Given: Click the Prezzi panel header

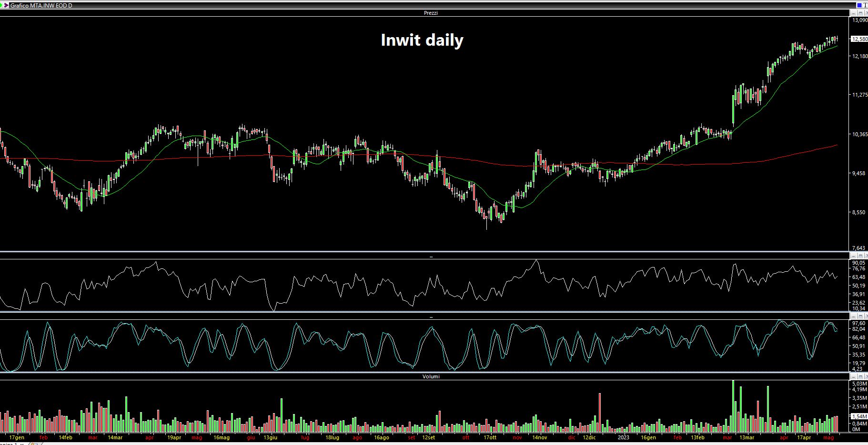Looking at the screenshot, I should [431, 13].
